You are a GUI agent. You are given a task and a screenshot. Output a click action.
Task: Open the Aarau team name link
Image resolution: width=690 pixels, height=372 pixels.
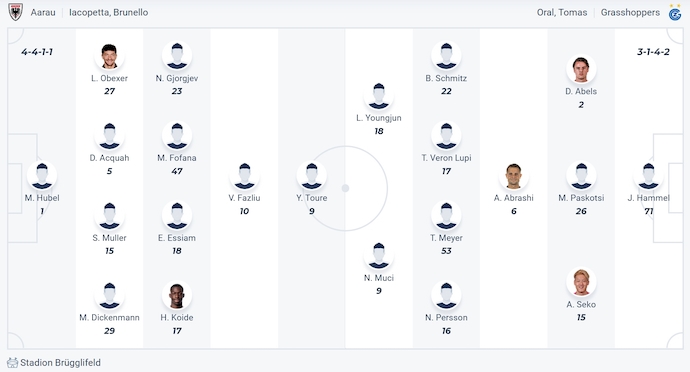click(43, 12)
